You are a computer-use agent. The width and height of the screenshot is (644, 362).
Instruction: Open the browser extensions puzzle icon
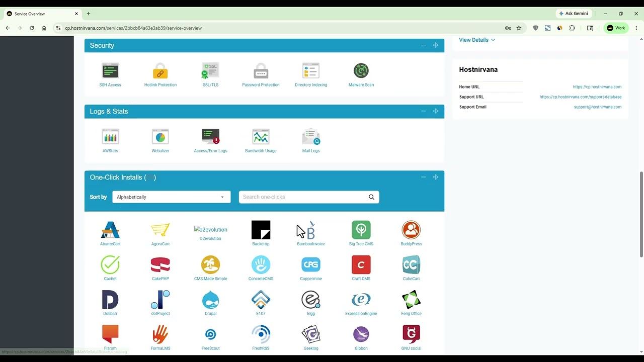click(572, 28)
